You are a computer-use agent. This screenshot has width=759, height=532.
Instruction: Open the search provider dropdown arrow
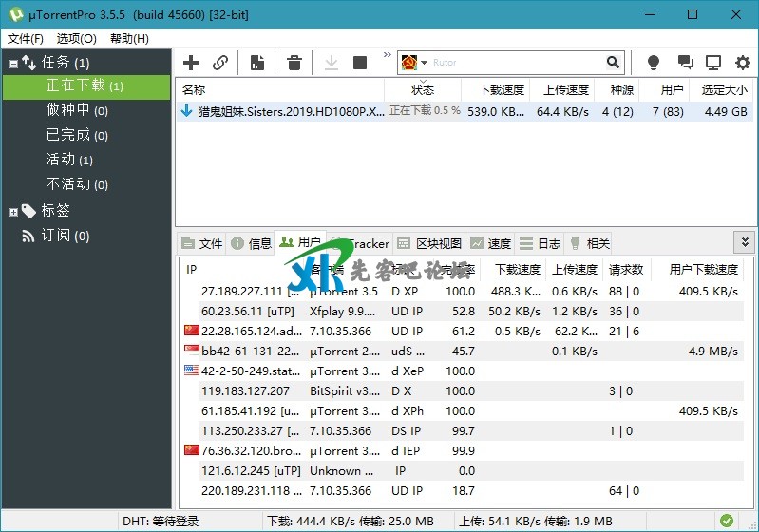click(x=424, y=63)
